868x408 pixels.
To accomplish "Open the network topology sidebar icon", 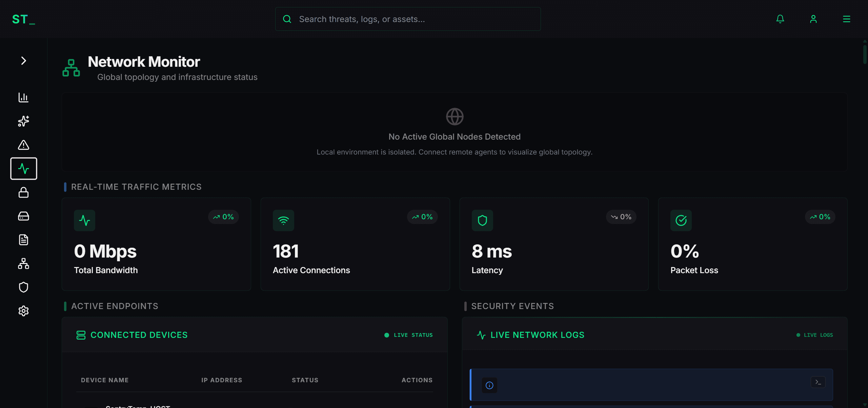I will click(23, 263).
